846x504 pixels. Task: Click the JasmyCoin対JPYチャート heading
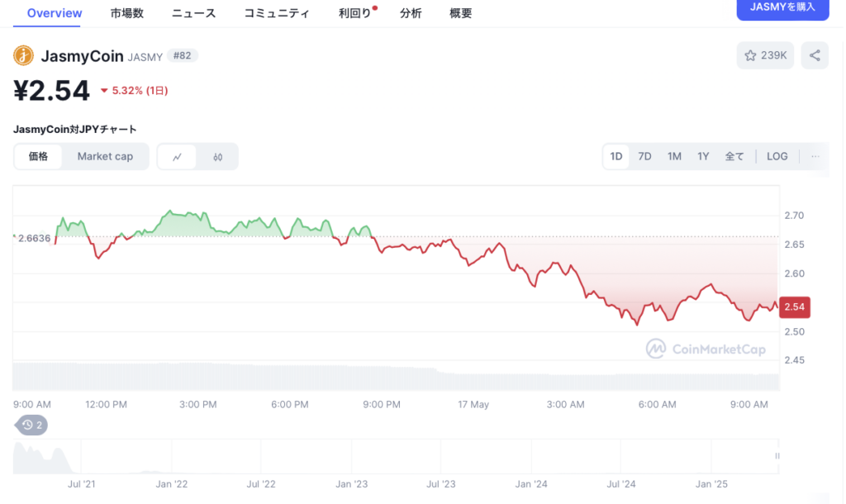point(75,130)
